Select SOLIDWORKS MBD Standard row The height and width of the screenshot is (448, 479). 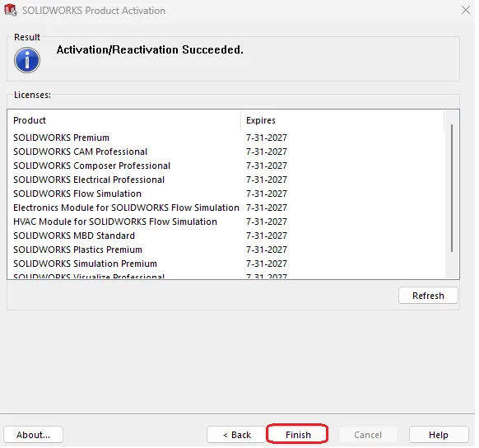pyautogui.click(x=226, y=236)
